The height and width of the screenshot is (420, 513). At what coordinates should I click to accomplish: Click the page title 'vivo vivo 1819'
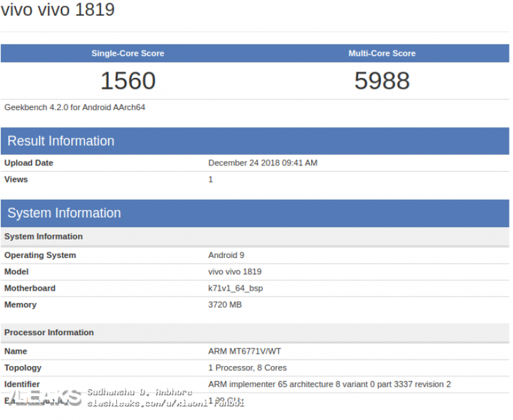coord(57,10)
